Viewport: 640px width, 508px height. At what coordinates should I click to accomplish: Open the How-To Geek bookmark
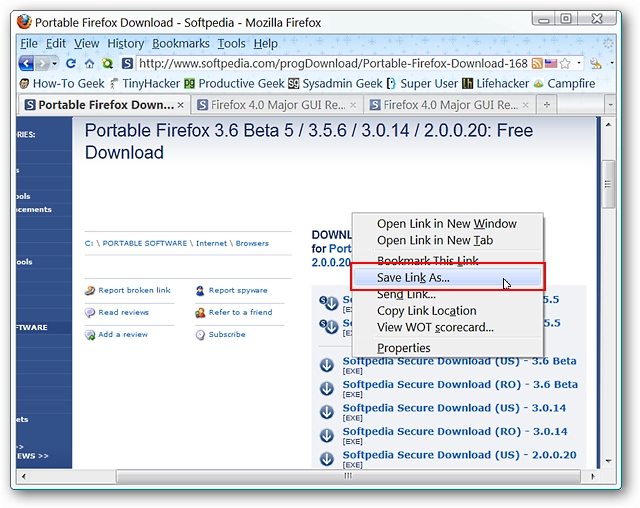62,83
